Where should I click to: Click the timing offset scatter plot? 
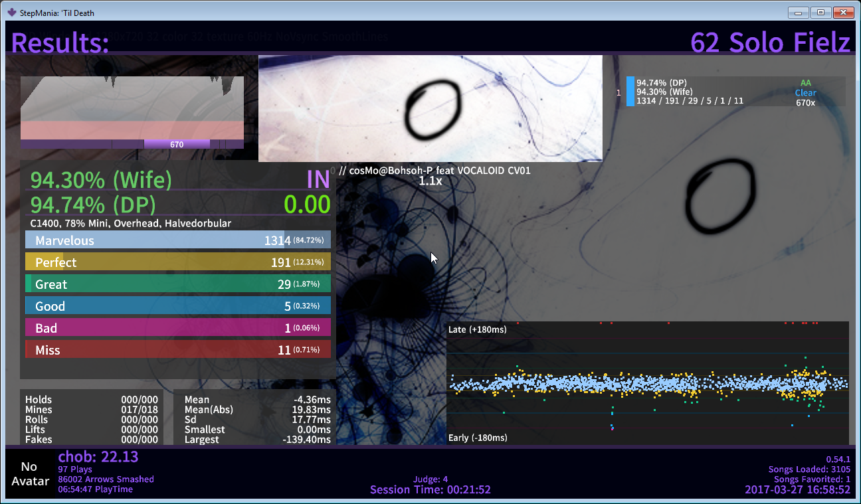point(647,383)
